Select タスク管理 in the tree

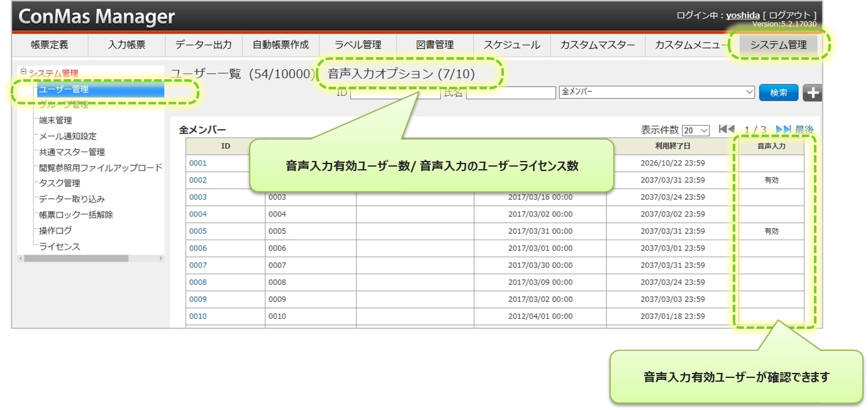60,183
